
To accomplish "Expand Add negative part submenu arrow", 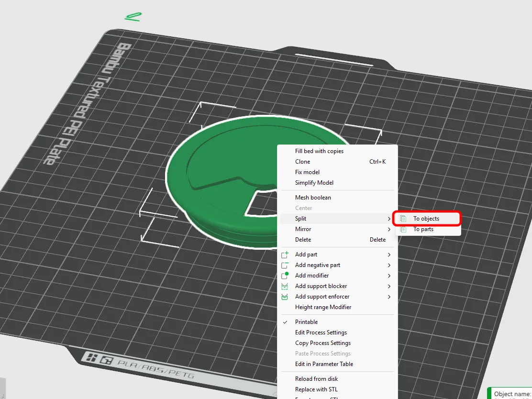I will point(389,266).
